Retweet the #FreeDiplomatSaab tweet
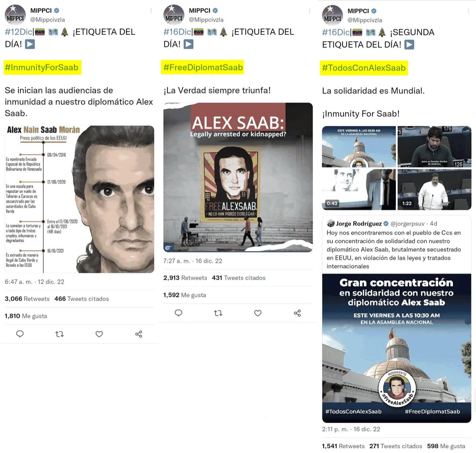 [x=218, y=313]
